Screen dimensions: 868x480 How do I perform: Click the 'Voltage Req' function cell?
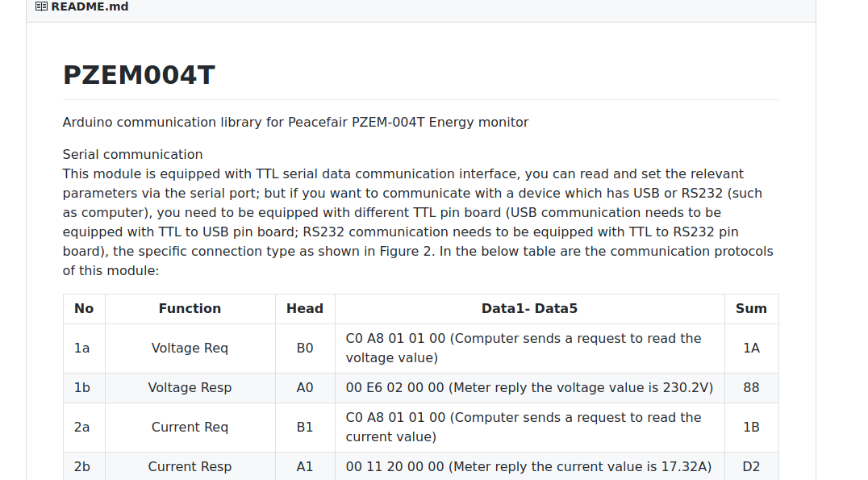[x=190, y=349]
